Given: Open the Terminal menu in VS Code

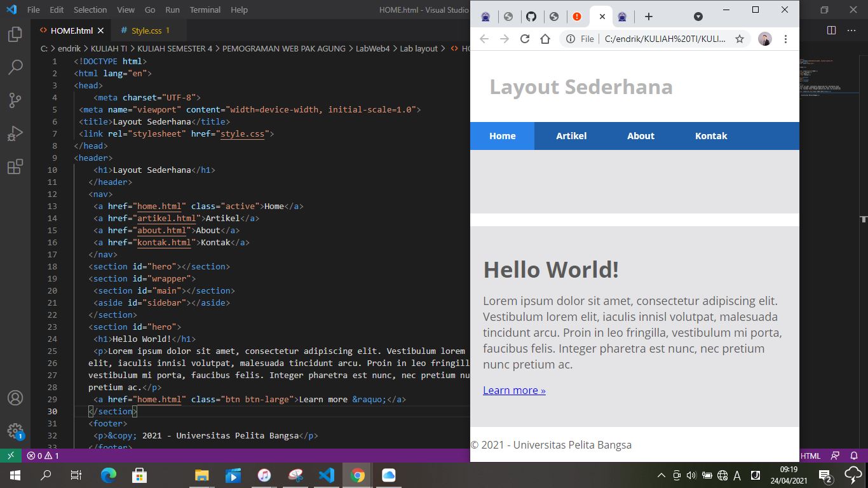Looking at the screenshot, I should click(205, 10).
